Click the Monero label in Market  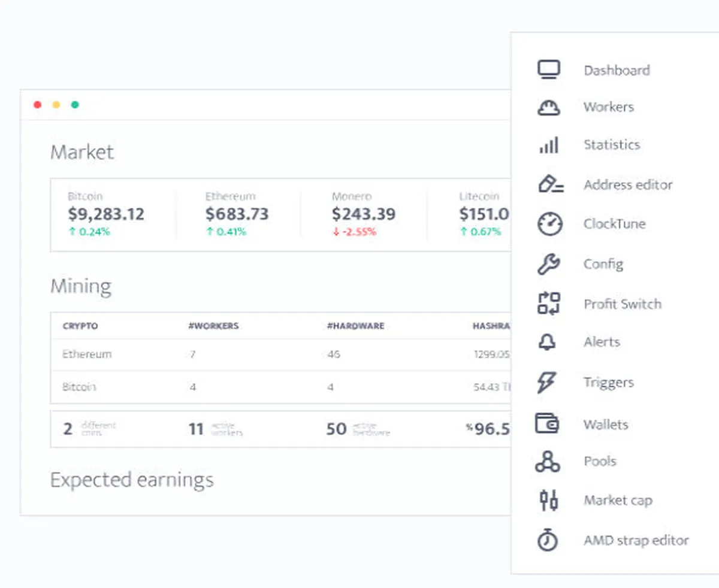coord(352,196)
